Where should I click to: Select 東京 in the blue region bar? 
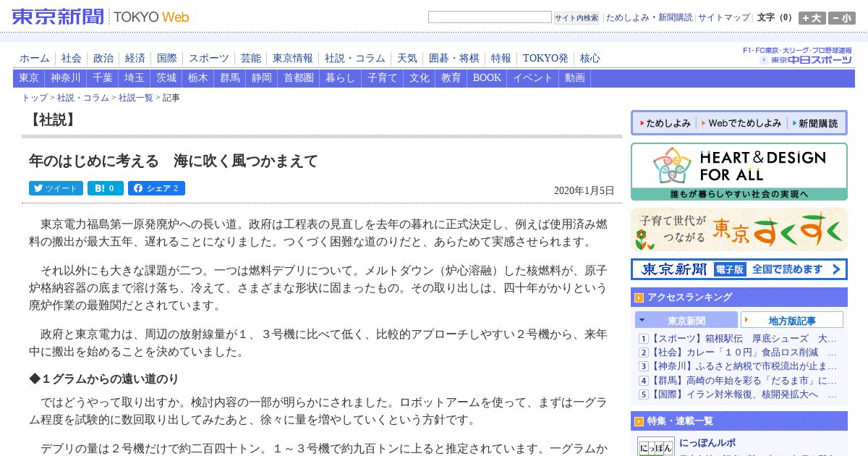click(x=29, y=78)
